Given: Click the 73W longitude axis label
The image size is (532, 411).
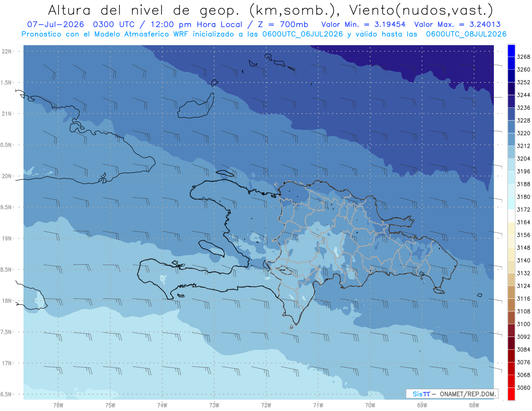Looking at the screenshot, I should pos(214,405).
